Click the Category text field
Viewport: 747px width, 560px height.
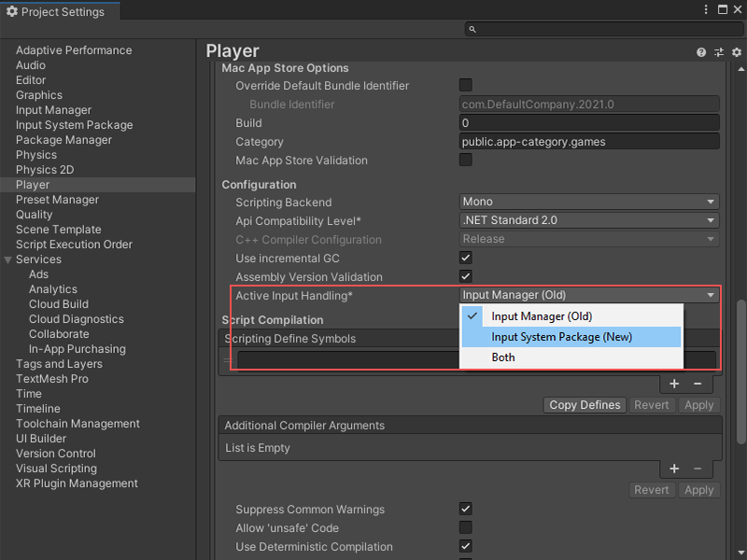point(589,142)
